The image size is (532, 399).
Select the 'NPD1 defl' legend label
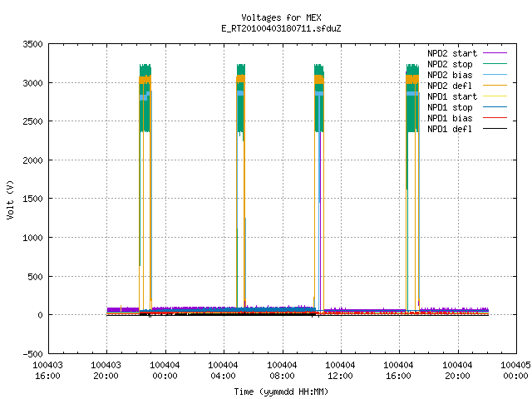tap(450, 129)
